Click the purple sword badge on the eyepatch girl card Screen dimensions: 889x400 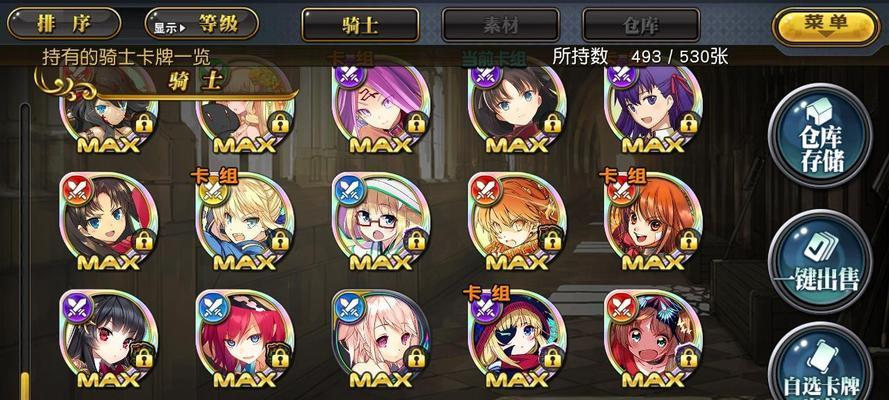[486, 308]
